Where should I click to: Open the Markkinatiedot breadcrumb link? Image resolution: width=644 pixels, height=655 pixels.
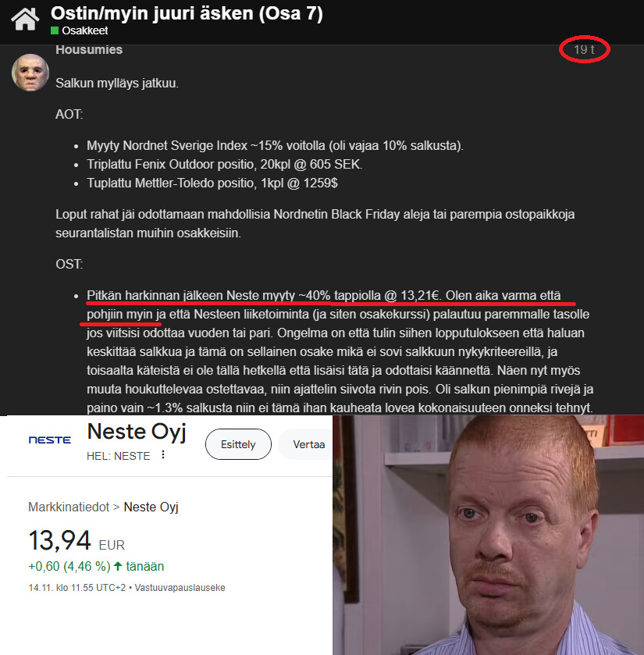click(69, 507)
